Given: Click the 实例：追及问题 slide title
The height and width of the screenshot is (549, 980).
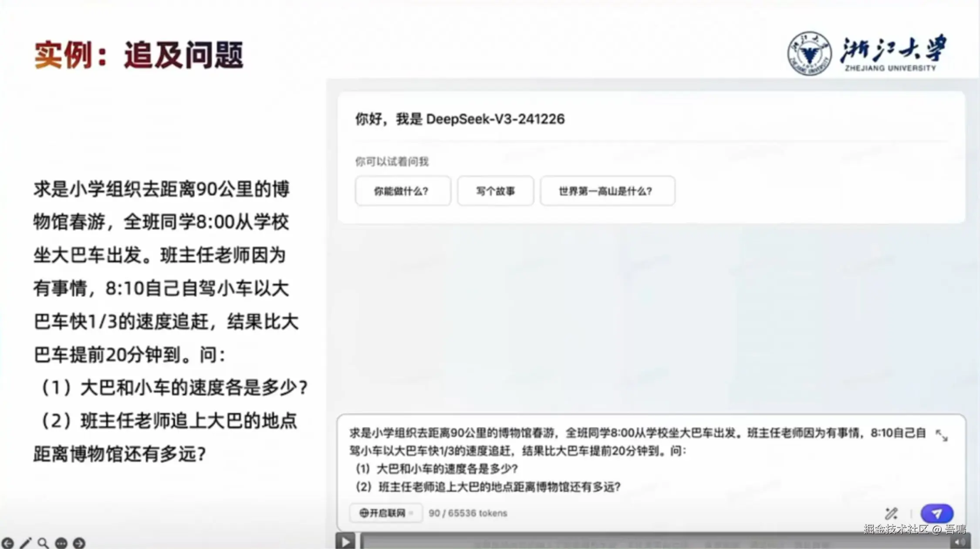Looking at the screenshot, I should 139,55.
